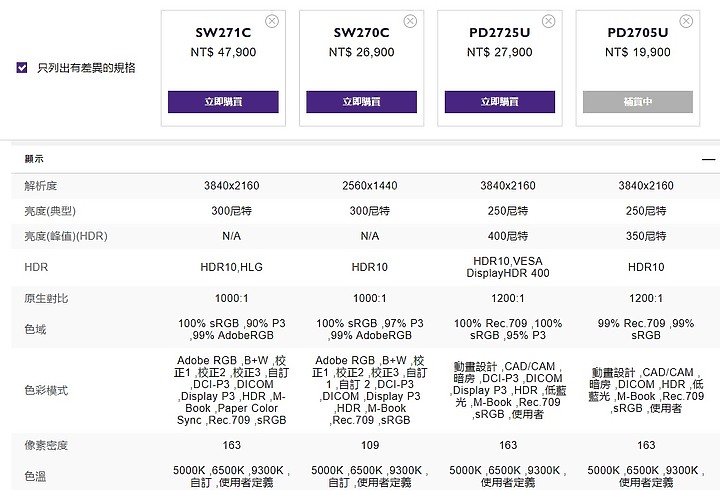Click the 色域 row label
Viewport: 720px width, 490px height.
pyautogui.click(x=35, y=329)
